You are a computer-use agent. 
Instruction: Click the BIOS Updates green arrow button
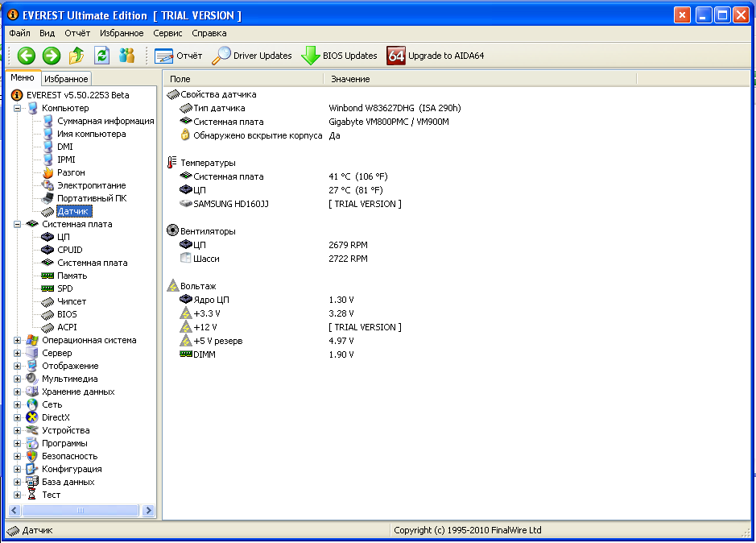coord(339,56)
